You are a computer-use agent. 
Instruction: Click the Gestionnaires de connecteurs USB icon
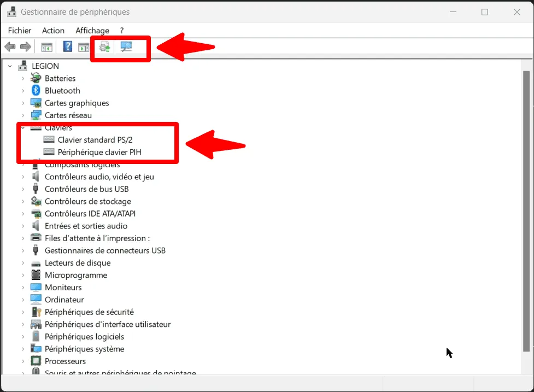[x=36, y=250]
